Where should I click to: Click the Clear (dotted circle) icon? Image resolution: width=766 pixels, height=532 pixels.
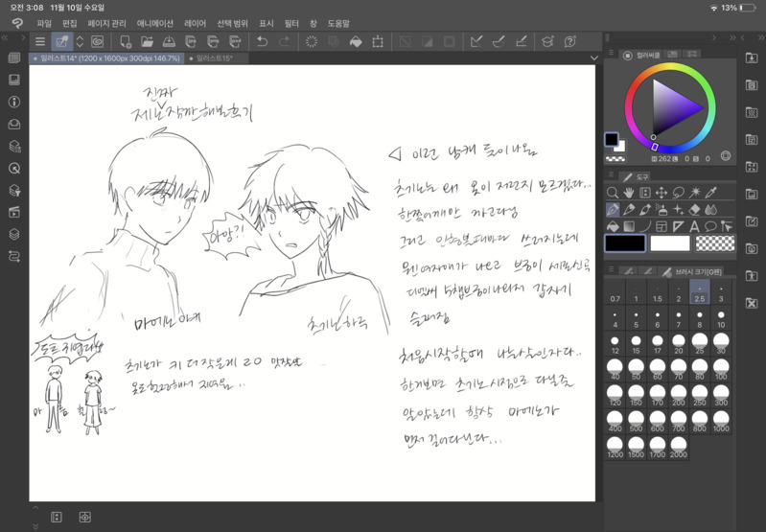coord(312,42)
